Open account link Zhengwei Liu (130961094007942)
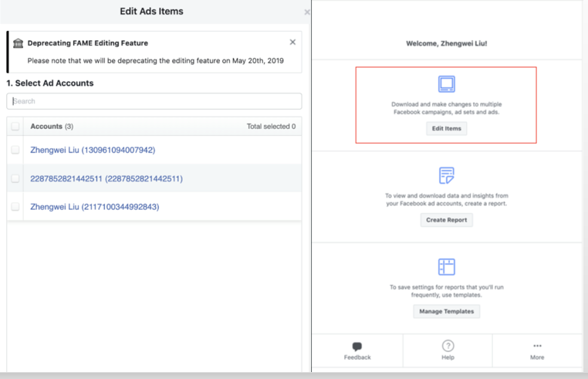 (x=93, y=150)
